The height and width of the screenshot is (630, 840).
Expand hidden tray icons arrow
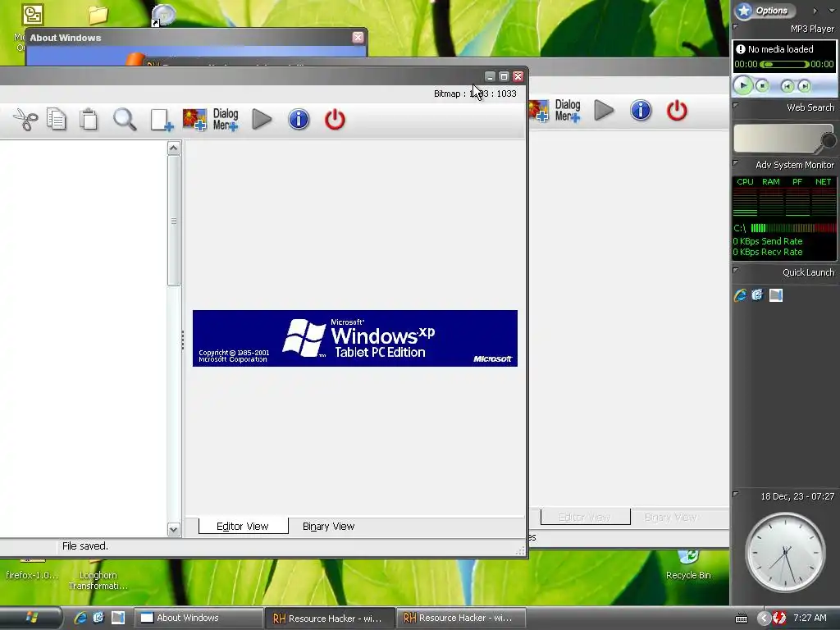764,619
